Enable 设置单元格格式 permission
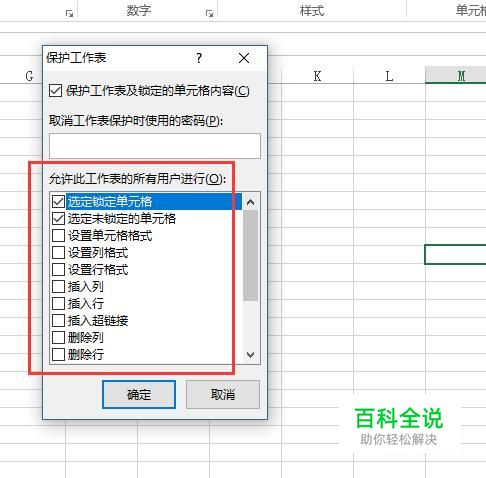Image resolution: width=486 pixels, height=478 pixels. [58, 236]
